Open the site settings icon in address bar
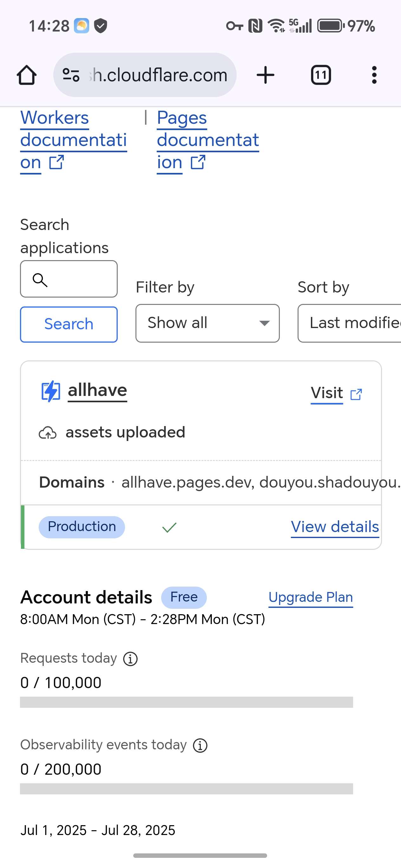The image size is (401, 868). tap(71, 75)
